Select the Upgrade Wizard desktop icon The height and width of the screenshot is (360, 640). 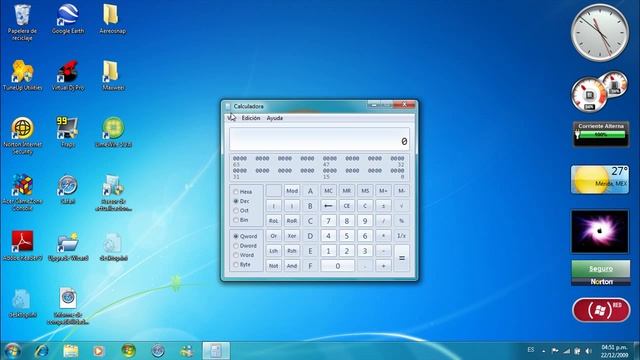[x=68, y=246]
